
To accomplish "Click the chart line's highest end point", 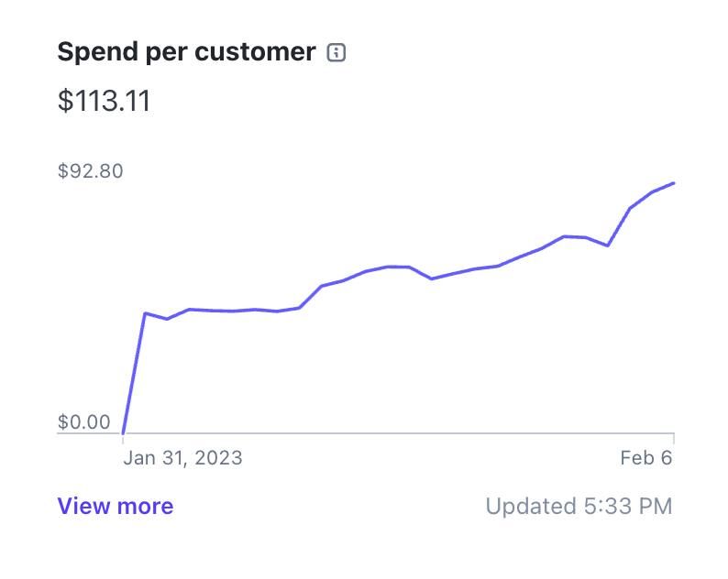I will click(x=674, y=183).
